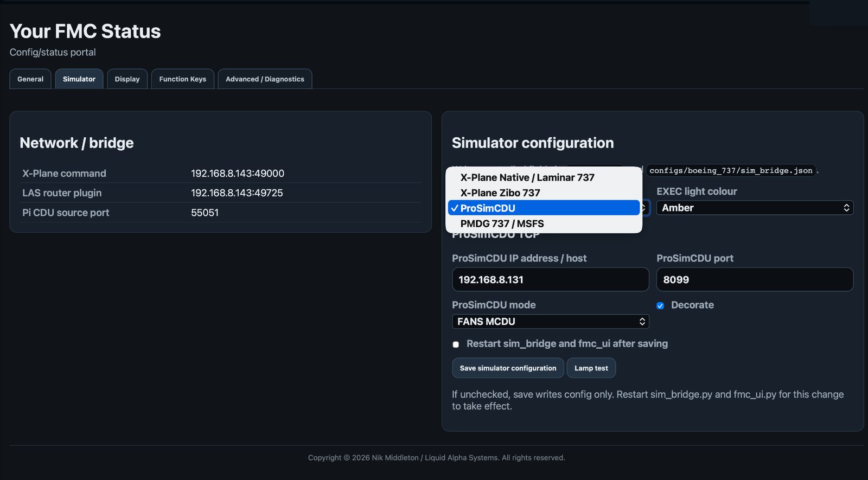
Task: Click the Pi CDU source port value 55051
Action: 205,213
